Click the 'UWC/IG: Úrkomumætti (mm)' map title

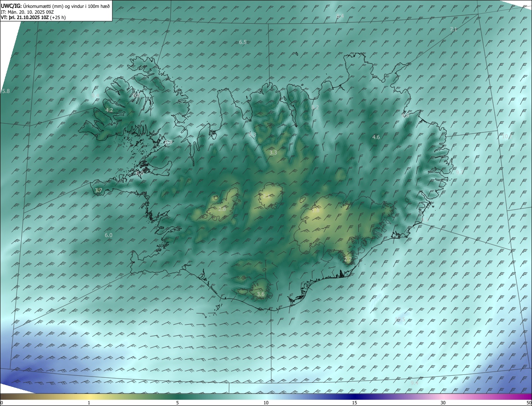click(x=55, y=6)
